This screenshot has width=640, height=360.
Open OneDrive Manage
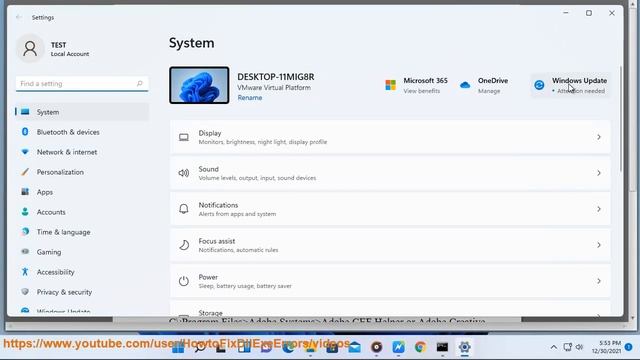point(484,85)
